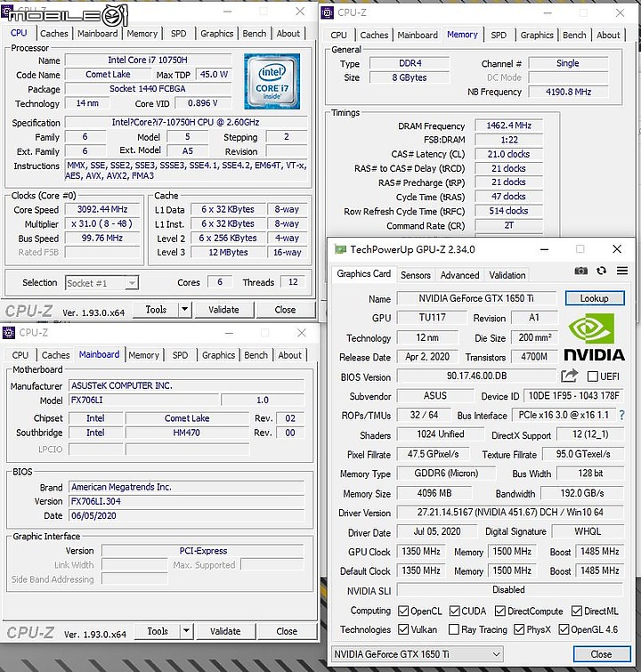Open the GPU selector dropdown at bottom
The width and height of the screenshot is (641, 672).
pyautogui.click(x=418, y=654)
